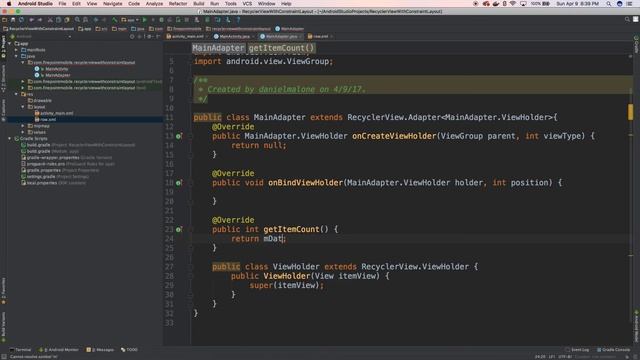The height and width of the screenshot is (360, 640).
Task: Click the MainAdapter editor breadcrumb
Action: pos(218,48)
